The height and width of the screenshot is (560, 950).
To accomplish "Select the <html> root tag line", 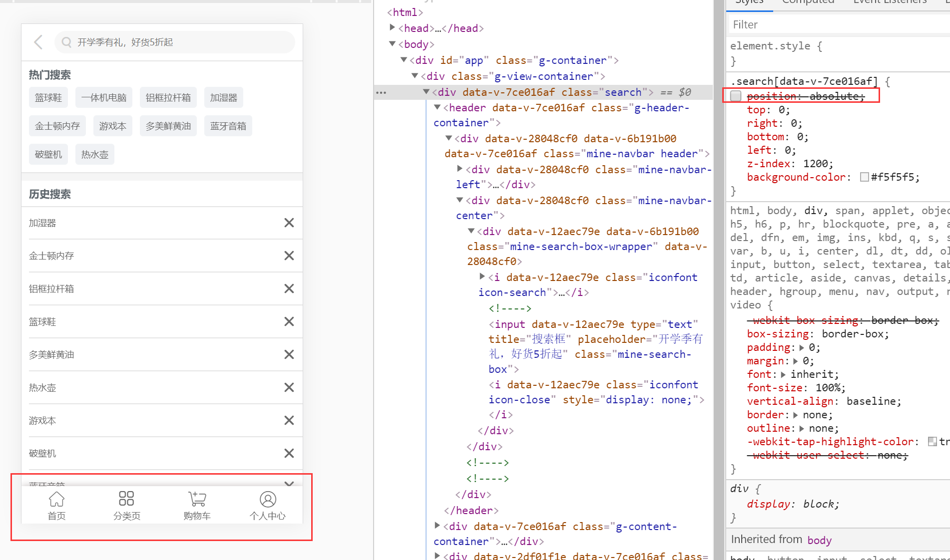I will [x=405, y=12].
